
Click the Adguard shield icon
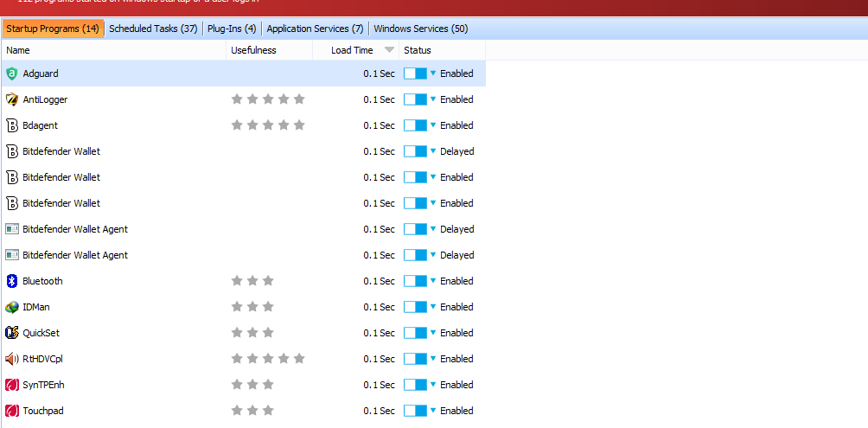tap(11, 73)
